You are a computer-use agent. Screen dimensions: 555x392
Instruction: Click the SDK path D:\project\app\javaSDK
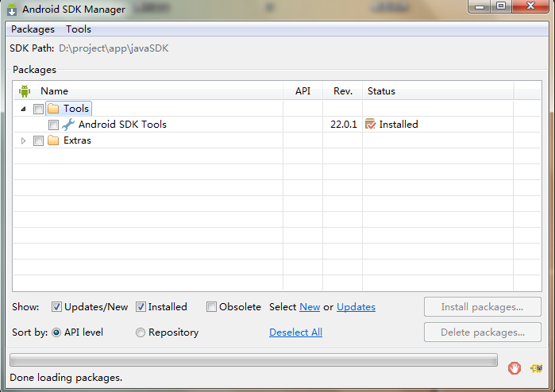tap(114, 48)
